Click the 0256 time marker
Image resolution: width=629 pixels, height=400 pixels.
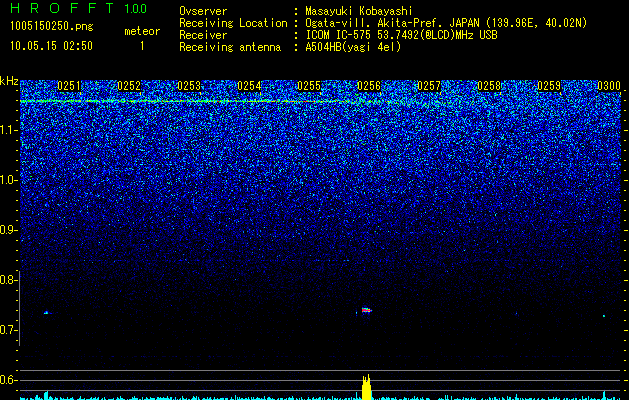coord(369,86)
